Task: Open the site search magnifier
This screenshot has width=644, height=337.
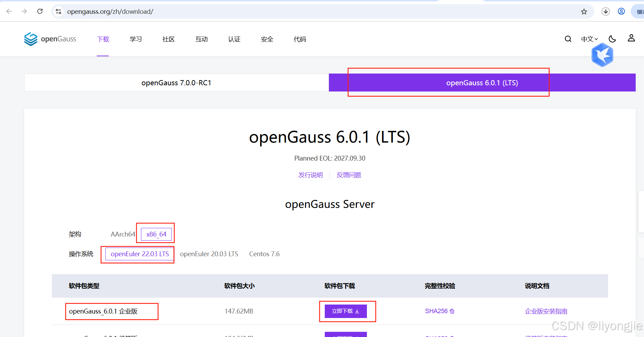Action: click(568, 39)
